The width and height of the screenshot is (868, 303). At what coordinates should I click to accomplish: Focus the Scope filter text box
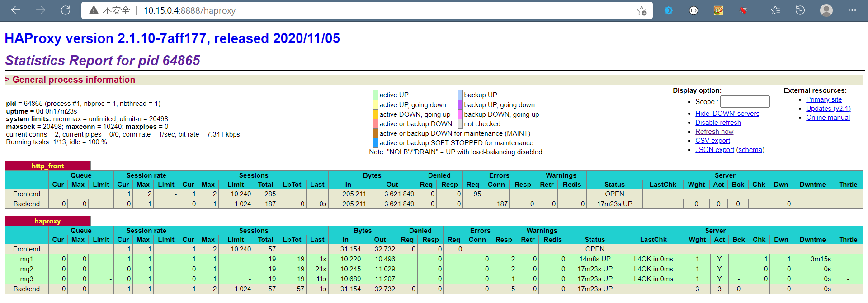click(x=745, y=101)
